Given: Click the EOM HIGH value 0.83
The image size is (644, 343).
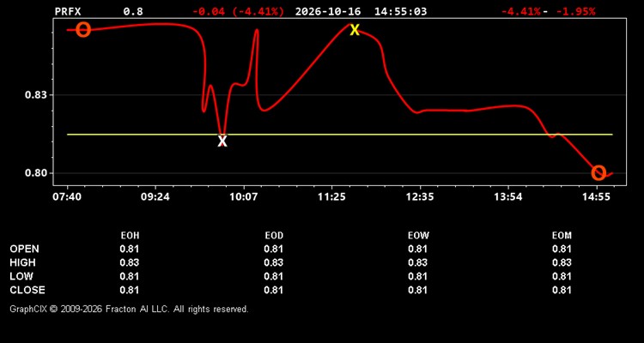Looking at the screenshot, I should coord(562,262).
